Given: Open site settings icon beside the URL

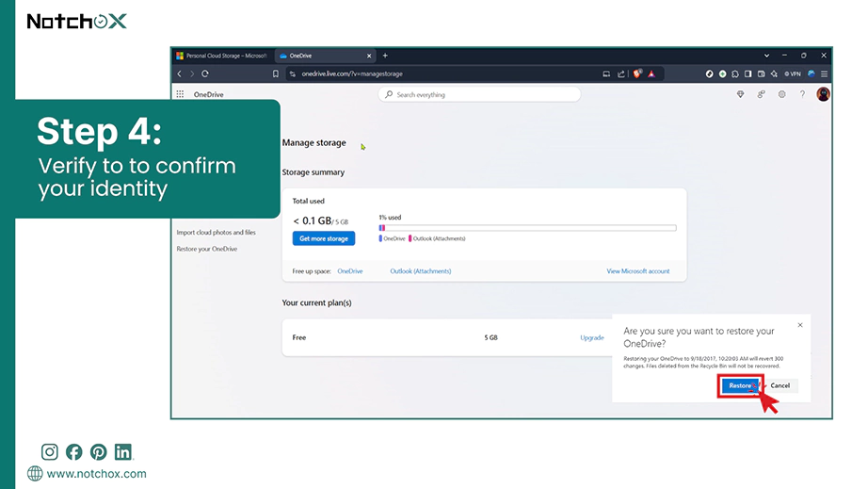Looking at the screenshot, I should [292, 73].
